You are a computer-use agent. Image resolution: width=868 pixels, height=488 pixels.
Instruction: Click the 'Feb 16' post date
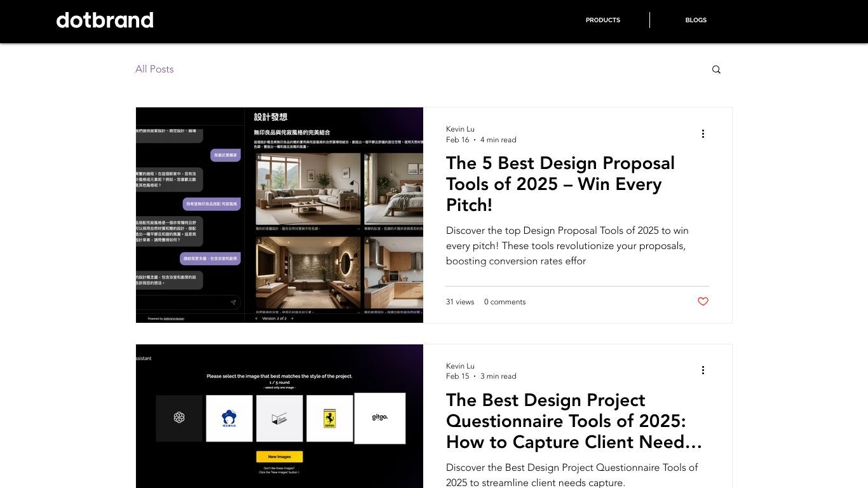tap(458, 140)
